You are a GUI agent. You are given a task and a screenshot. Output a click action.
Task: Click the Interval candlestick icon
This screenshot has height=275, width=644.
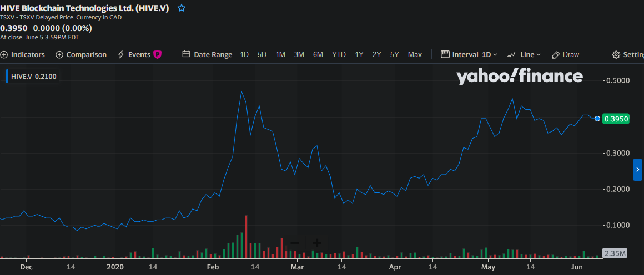(445, 54)
